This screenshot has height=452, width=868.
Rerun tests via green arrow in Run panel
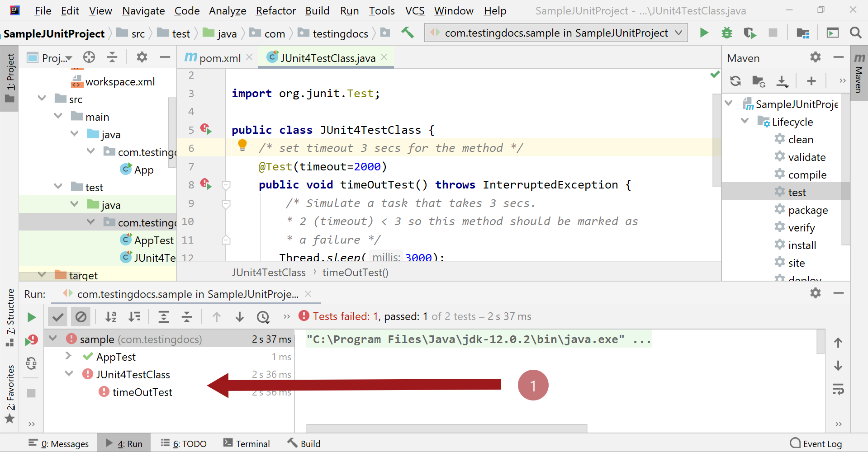point(31,316)
